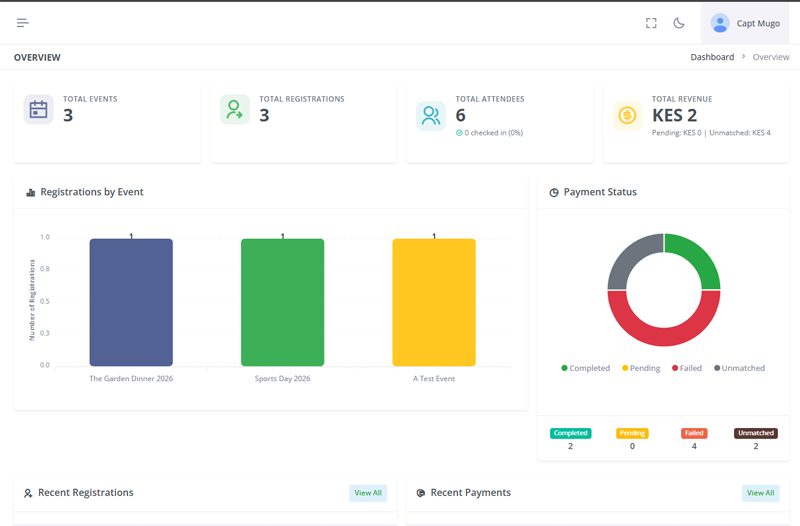Switch to dark mode moon icon

pyautogui.click(x=679, y=23)
